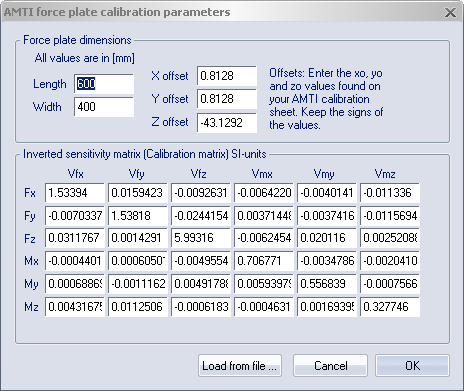Select the My Vfy cell
The width and height of the screenshot is (464, 391).
138,284
